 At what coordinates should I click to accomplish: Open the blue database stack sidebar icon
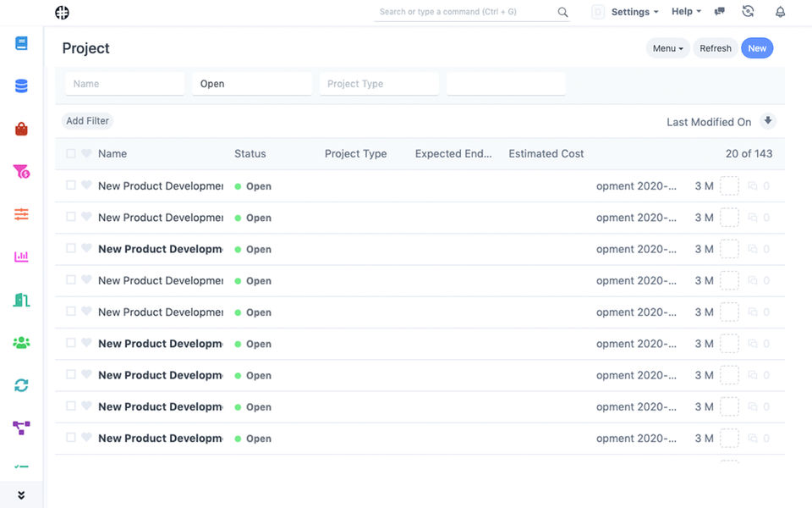click(21, 86)
